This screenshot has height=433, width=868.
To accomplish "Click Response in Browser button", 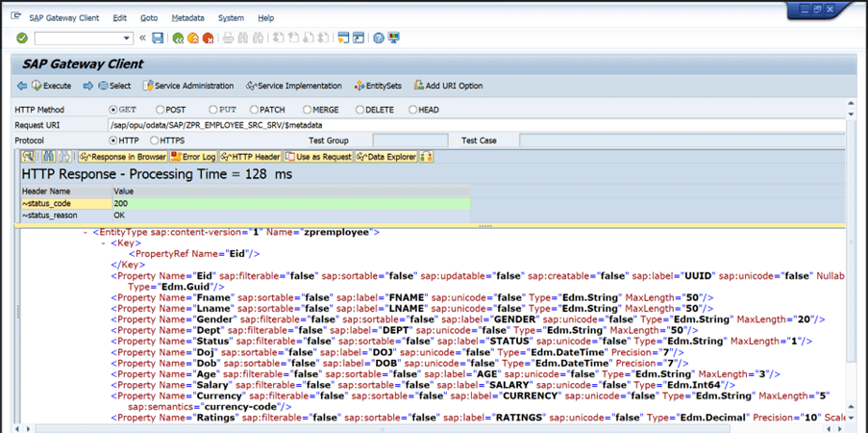I will pyautogui.click(x=122, y=157).
